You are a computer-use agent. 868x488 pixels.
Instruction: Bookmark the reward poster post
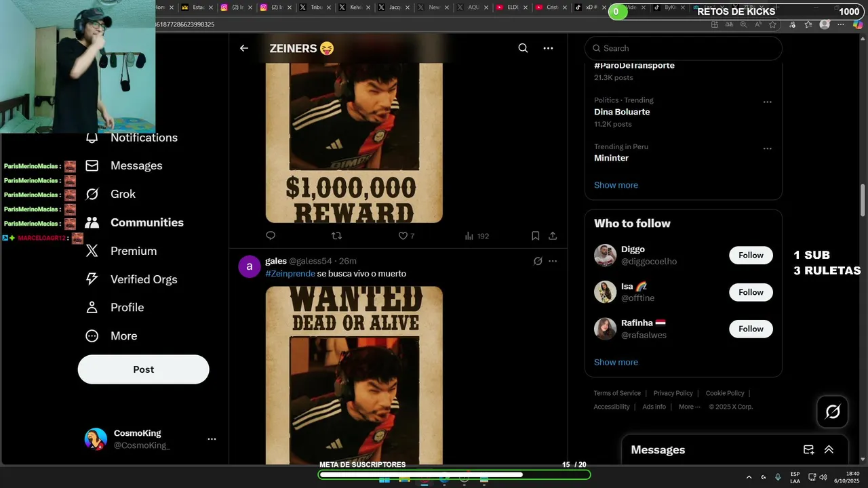tap(535, 236)
